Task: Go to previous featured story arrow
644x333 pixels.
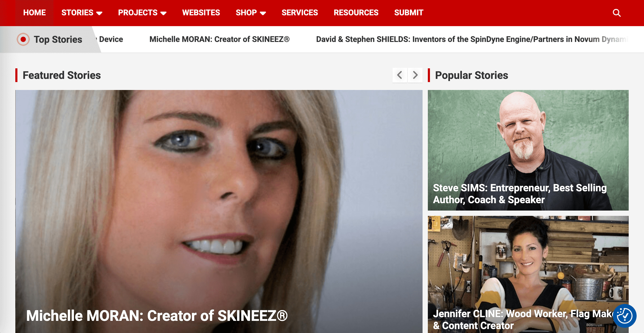Action: pos(400,75)
